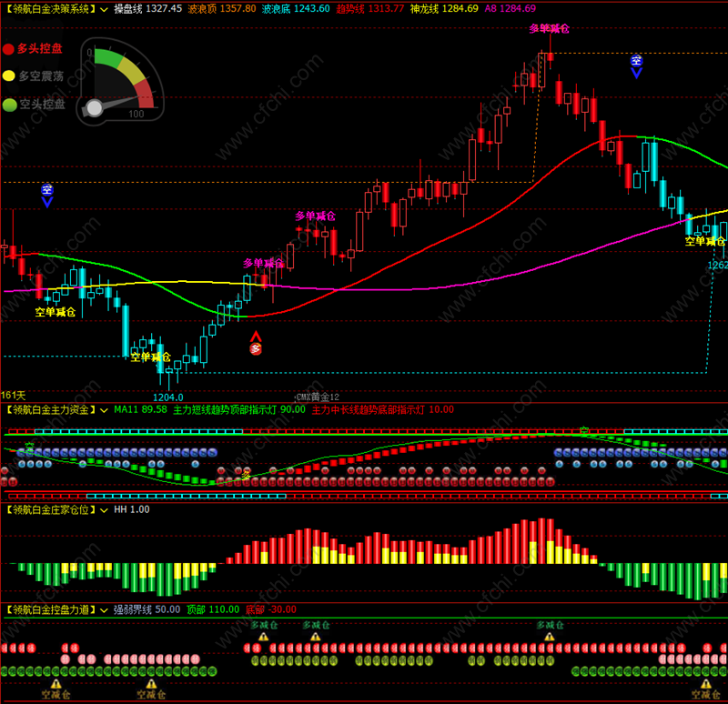Select the blue 空 short signal after the price peak
Screen dimensions: 728x704
pyautogui.click(x=636, y=65)
